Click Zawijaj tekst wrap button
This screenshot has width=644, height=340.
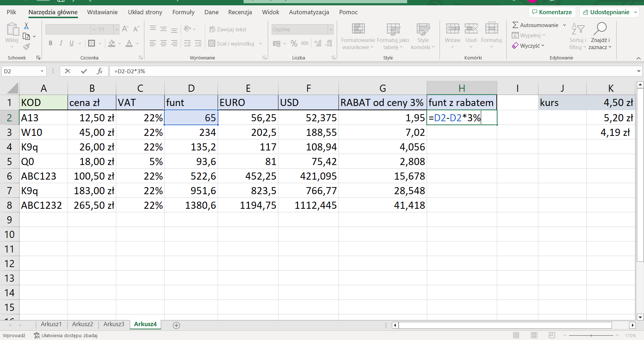pos(228,29)
